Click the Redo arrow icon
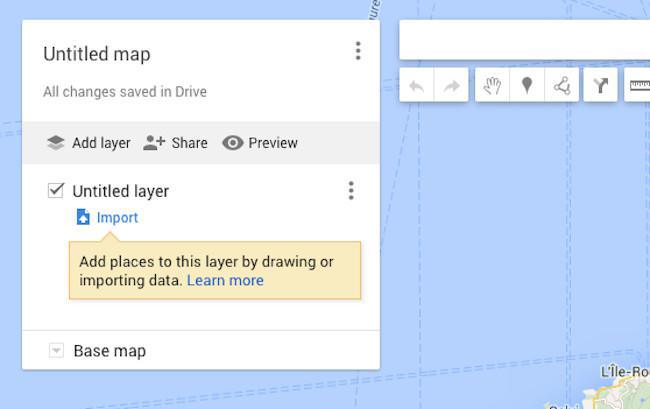 pyautogui.click(x=452, y=86)
